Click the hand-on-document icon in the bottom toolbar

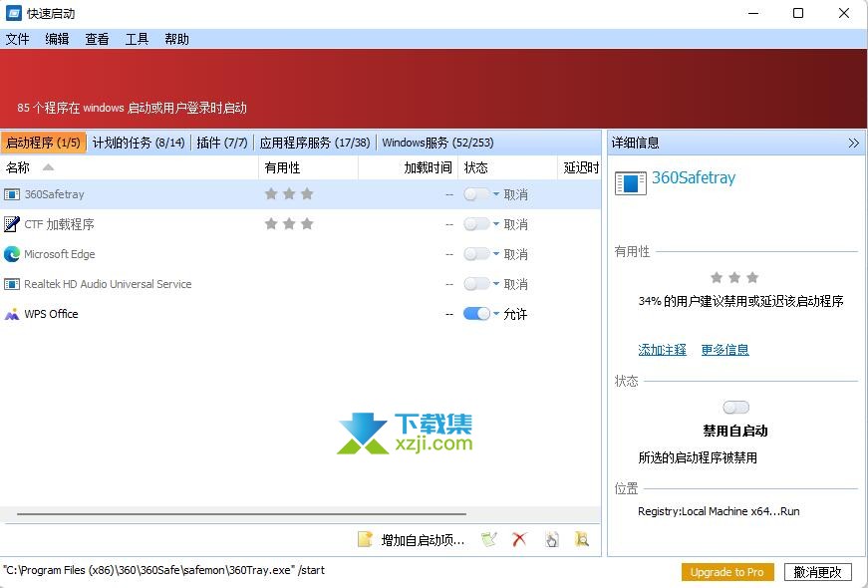(552, 539)
